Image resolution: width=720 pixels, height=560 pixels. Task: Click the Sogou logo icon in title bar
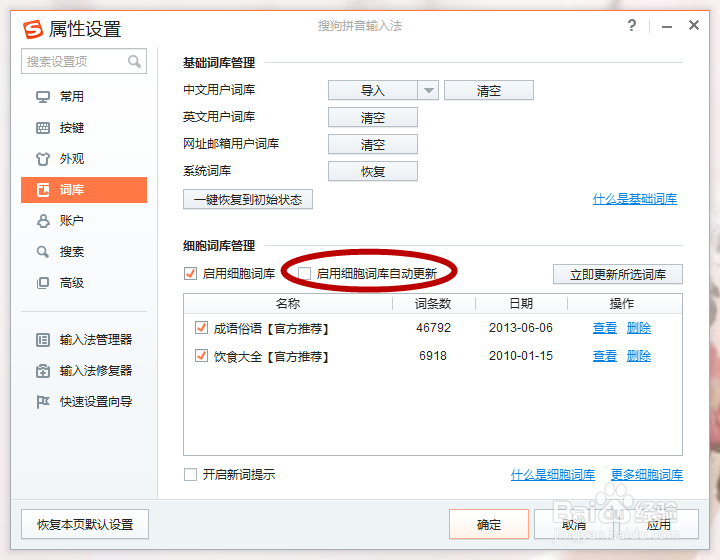(33, 29)
